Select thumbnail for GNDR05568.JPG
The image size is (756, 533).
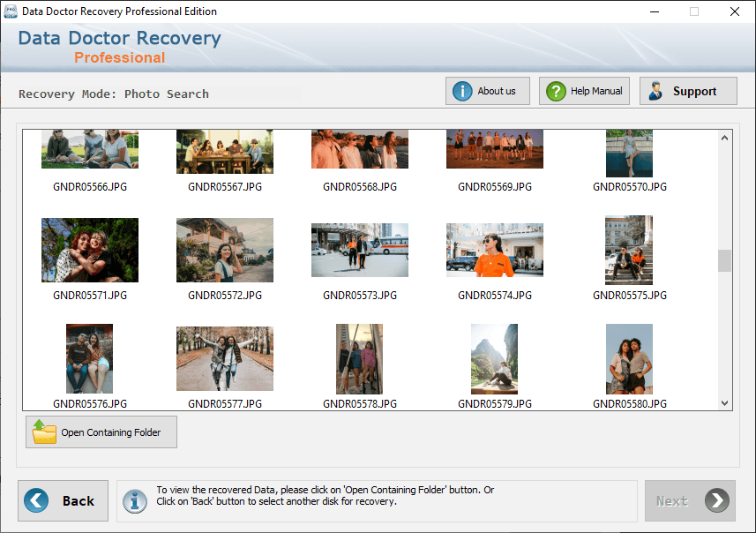click(x=360, y=148)
